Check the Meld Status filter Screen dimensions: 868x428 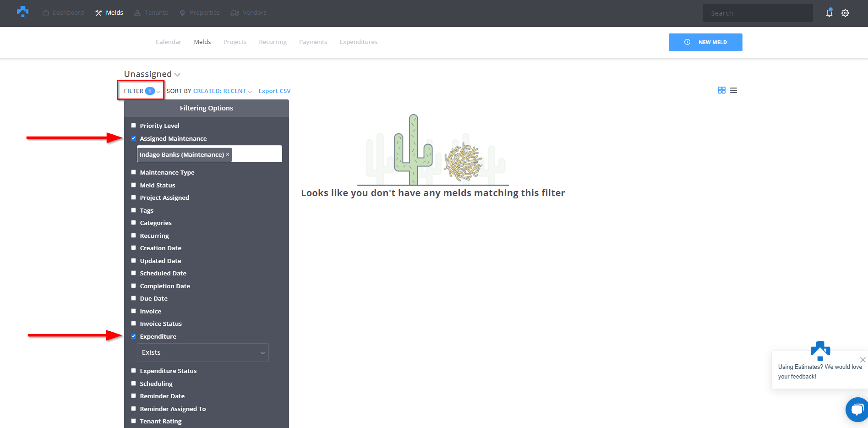tap(134, 185)
